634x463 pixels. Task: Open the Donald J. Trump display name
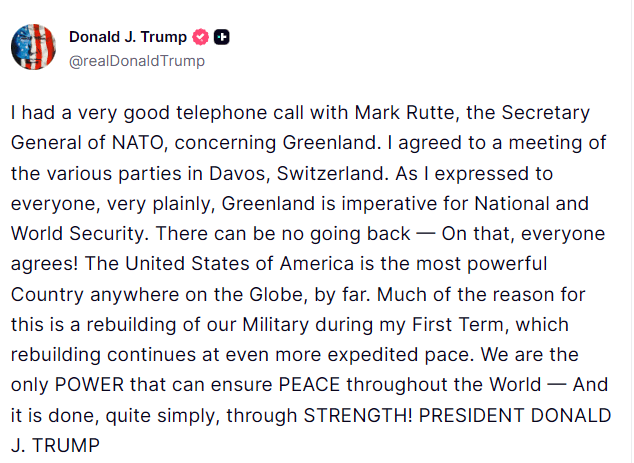coord(127,37)
